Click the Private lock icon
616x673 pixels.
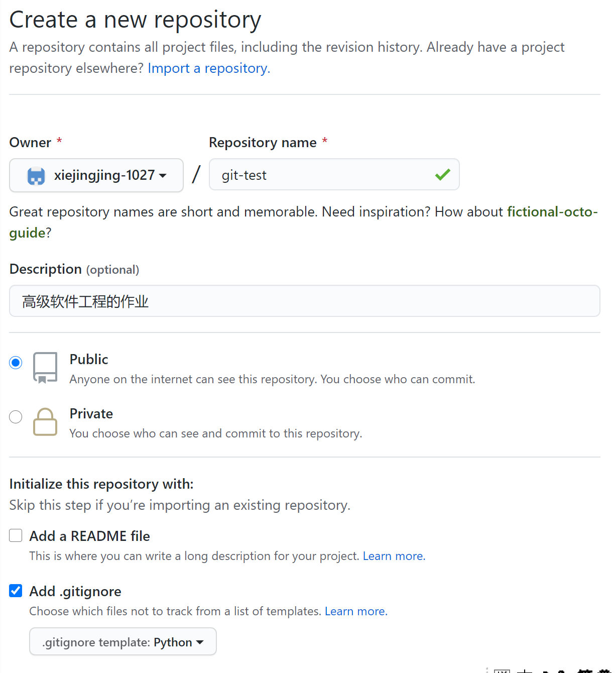[x=45, y=421]
